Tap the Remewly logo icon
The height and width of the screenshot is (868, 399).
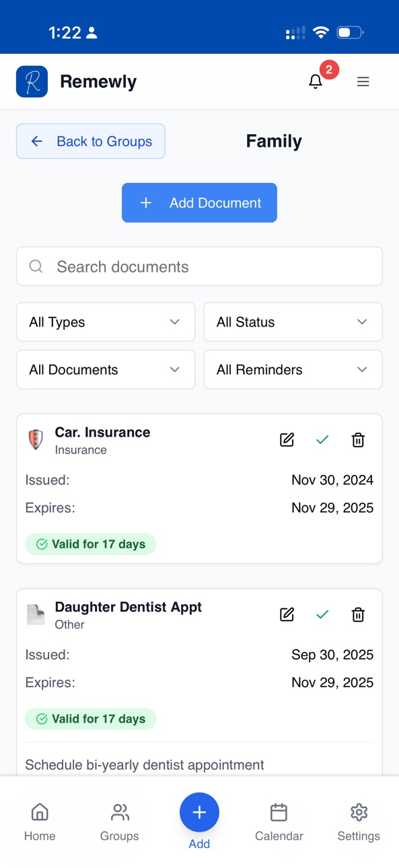tap(32, 81)
